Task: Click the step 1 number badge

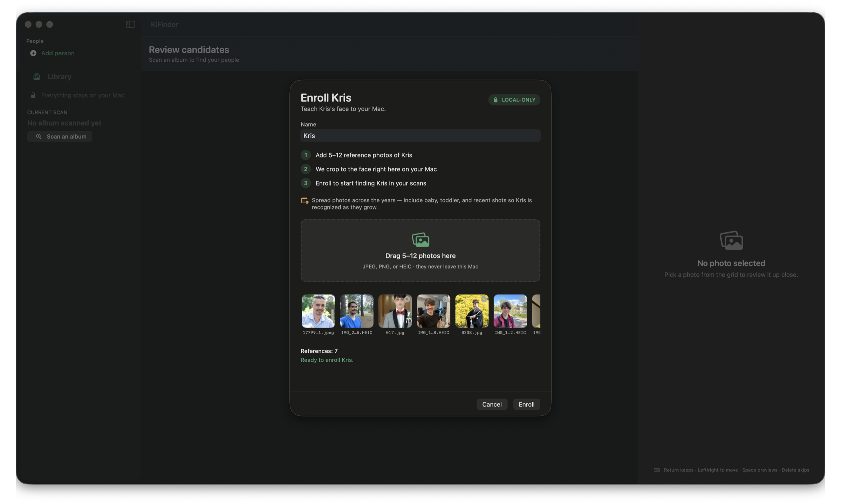Action: (306, 155)
